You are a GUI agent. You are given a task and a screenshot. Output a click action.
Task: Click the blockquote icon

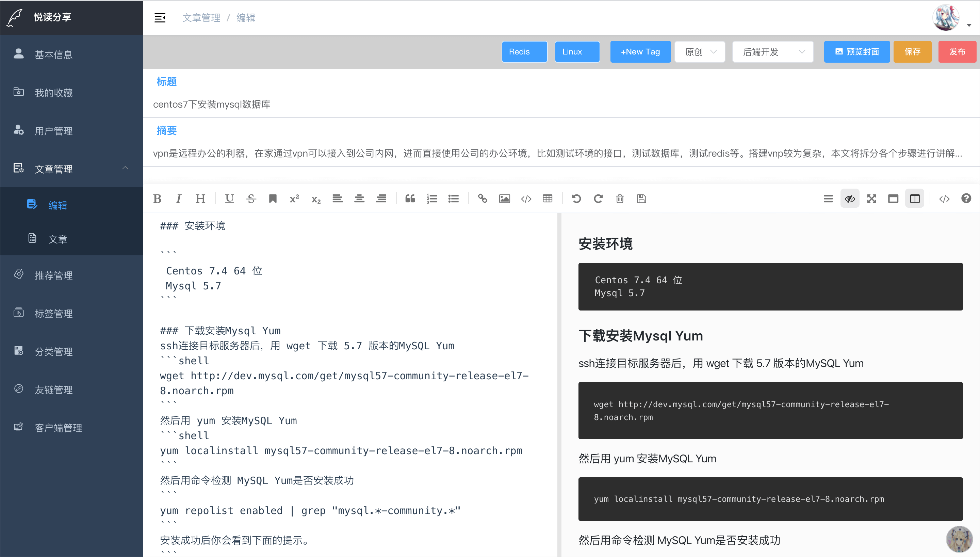tap(410, 198)
